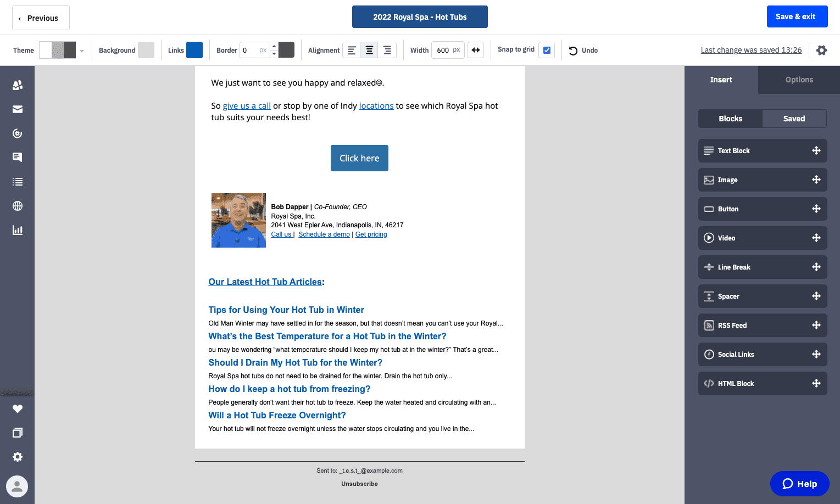
Task: Click the Save & exit button
Action: 797,16
